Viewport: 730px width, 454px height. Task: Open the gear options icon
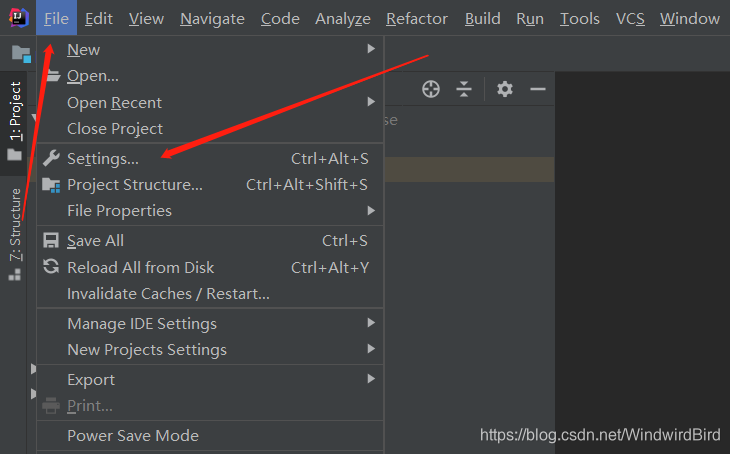tap(505, 89)
